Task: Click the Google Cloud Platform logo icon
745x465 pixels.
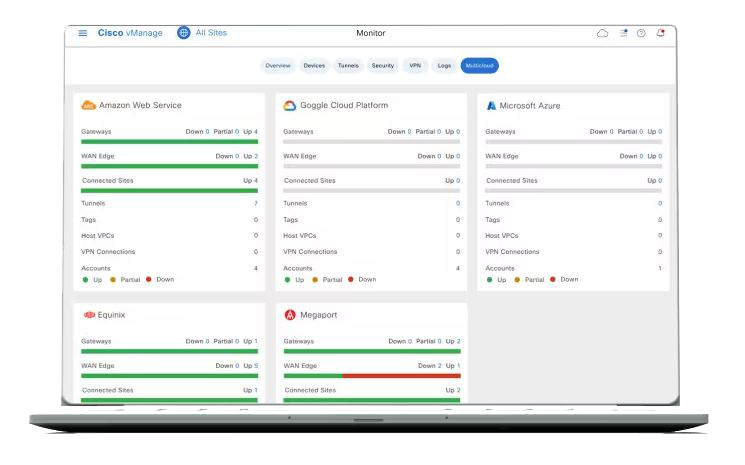Action: tap(290, 105)
